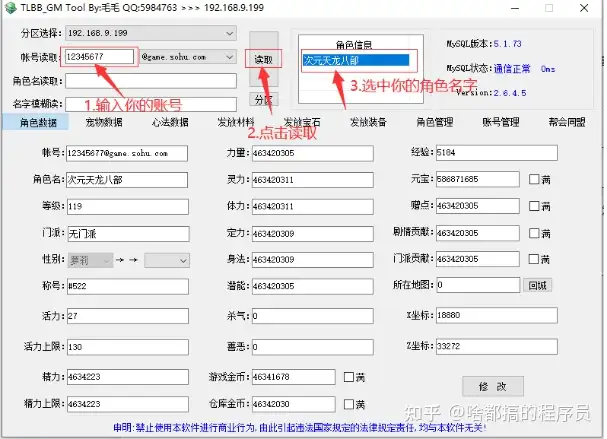Open the empty dropdown right of 性别
Screen dimensions: 607x439
tap(167, 261)
